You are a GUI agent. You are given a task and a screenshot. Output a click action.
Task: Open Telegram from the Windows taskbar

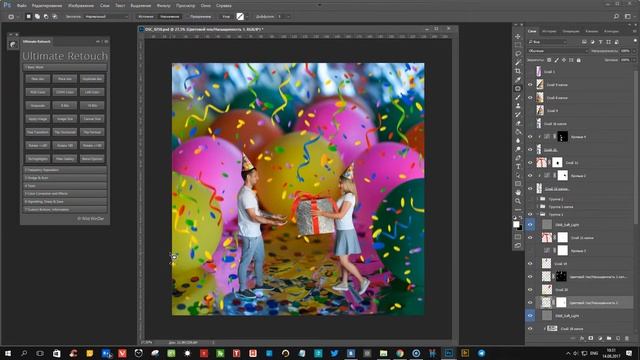click(482, 353)
